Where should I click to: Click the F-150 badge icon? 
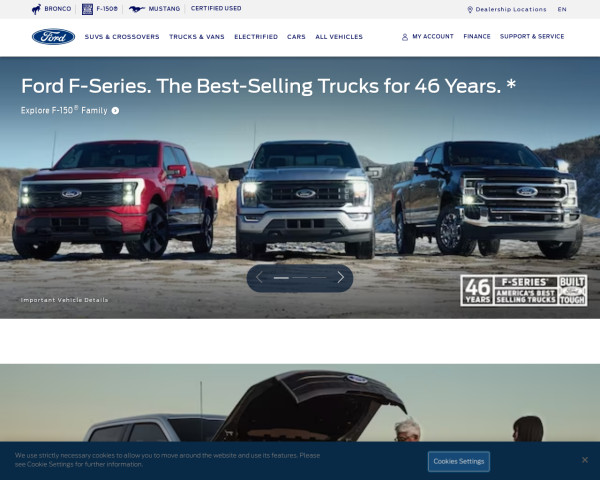tap(87, 9)
